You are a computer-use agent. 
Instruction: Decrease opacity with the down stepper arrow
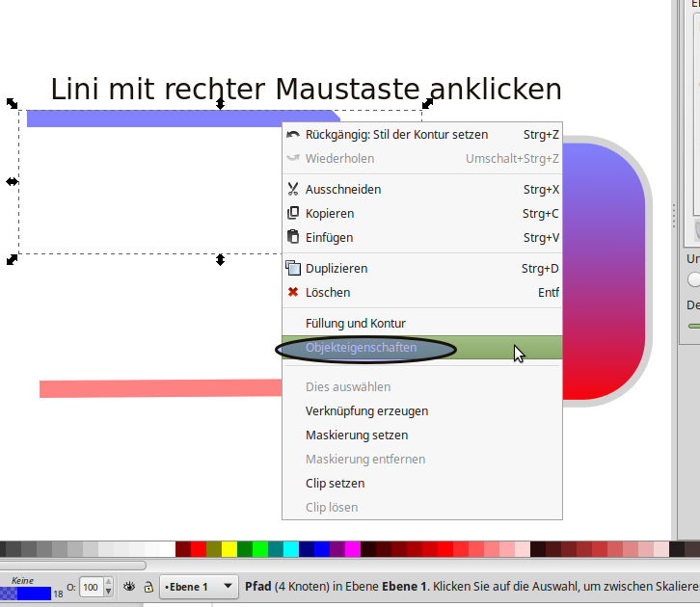point(109,592)
